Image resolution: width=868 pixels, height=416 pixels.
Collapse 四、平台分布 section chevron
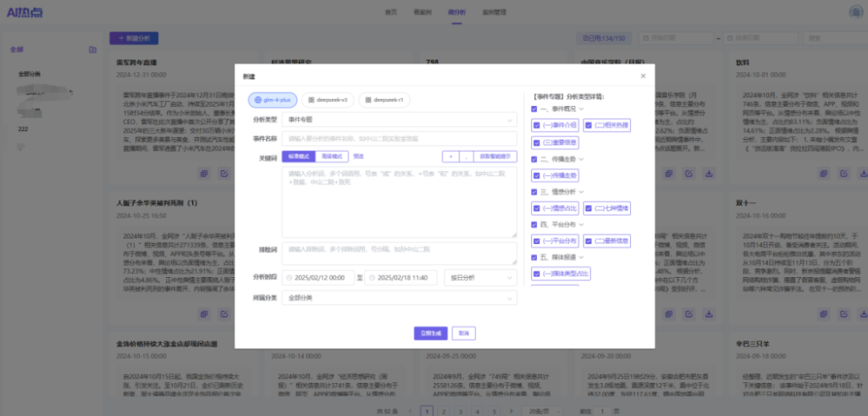[x=582, y=225]
